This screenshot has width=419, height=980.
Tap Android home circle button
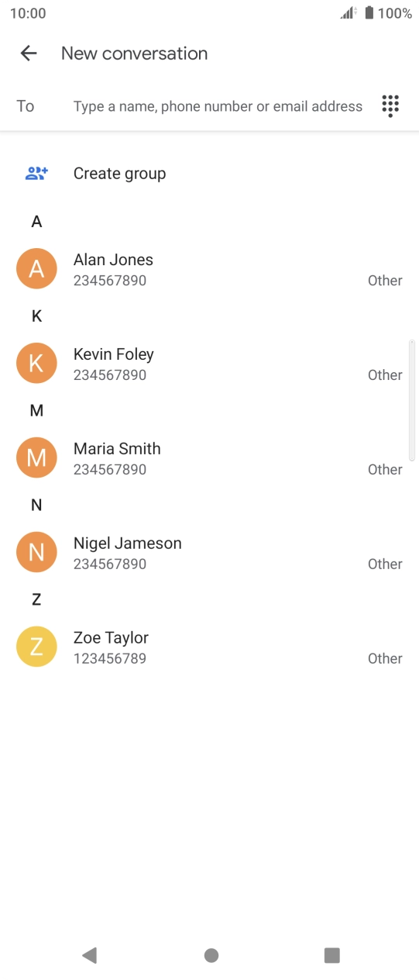tap(211, 955)
